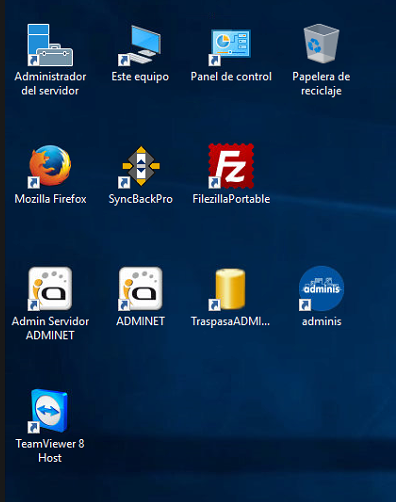Select the TeamViewer 8 Host icon

point(49,411)
